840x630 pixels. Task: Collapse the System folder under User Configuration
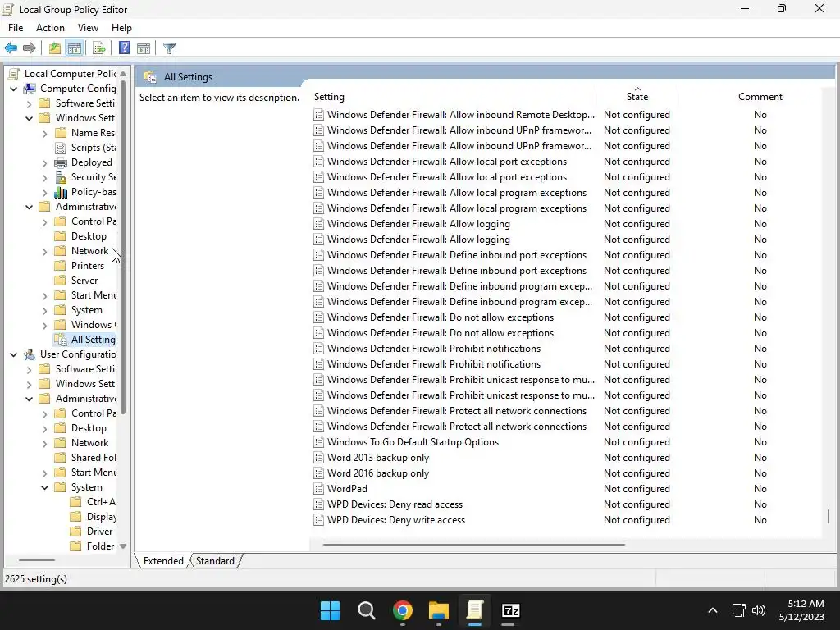pyautogui.click(x=45, y=487)
